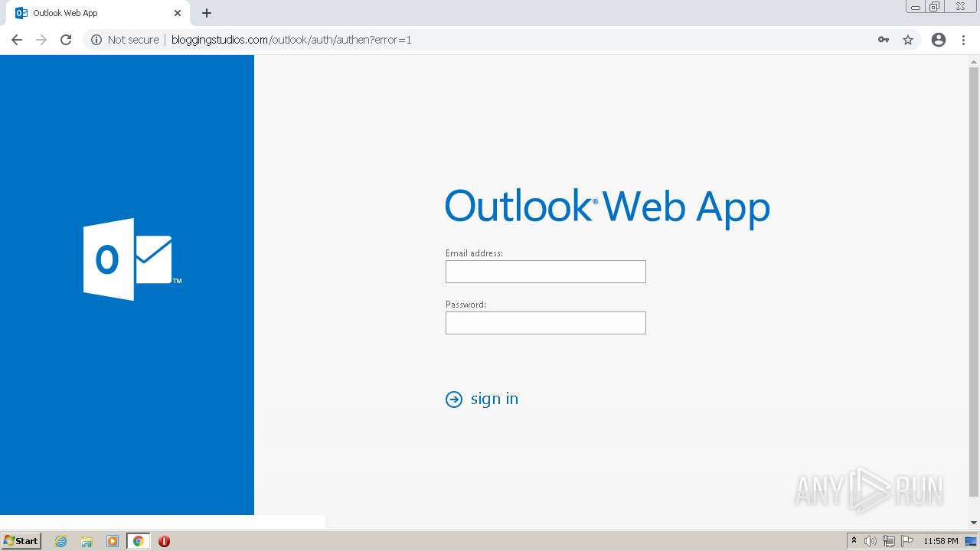
Task: Click the clock showing 11:58 PM
Action: point(941,541)
